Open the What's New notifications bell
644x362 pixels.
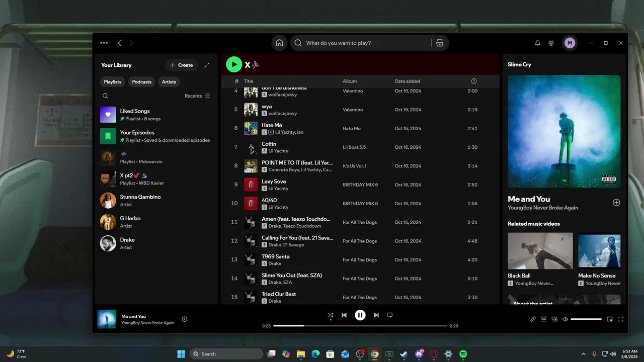click(537, 43)
